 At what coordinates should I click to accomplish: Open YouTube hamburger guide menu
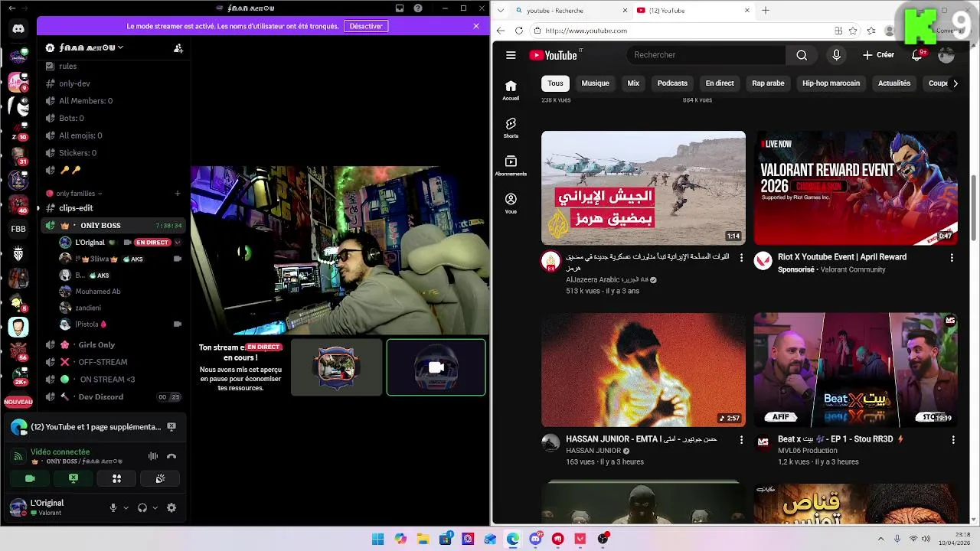pyautogui.click(x=511, y=55)
